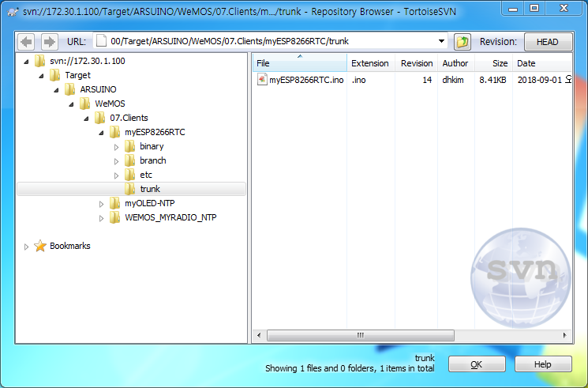588x388 pixels.
Task: Expand the Bookmarks node
Action: pos(26,247)
